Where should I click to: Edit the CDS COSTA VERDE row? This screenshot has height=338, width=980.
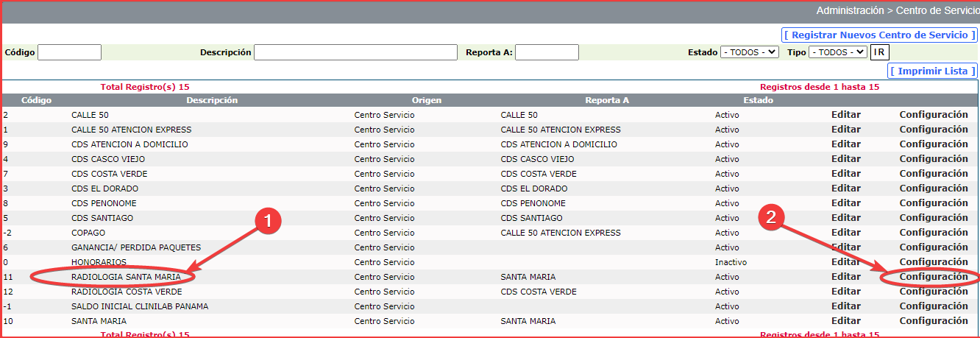(x=846, y=174)
